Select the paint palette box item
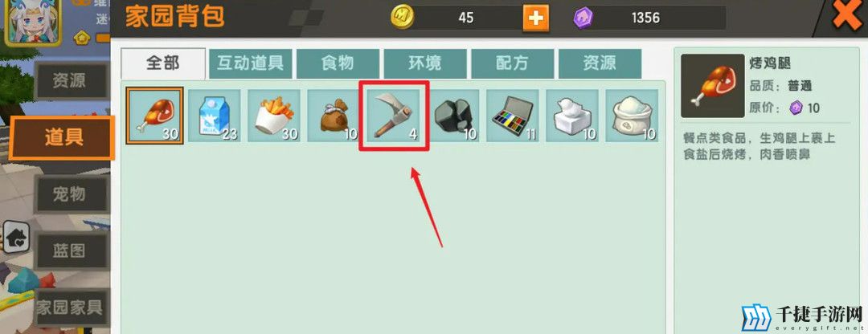The height and width of the screenshot is (334, 868). [x=513, y=116]
